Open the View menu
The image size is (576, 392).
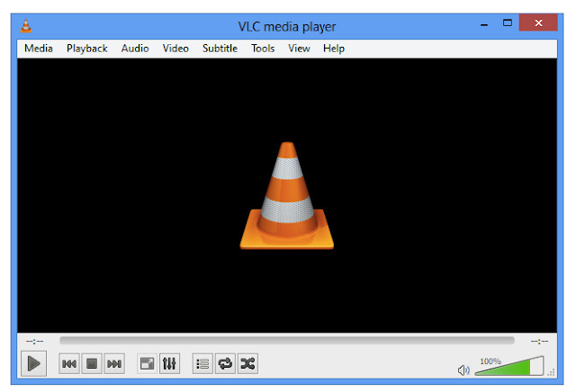tap(299, 49)
